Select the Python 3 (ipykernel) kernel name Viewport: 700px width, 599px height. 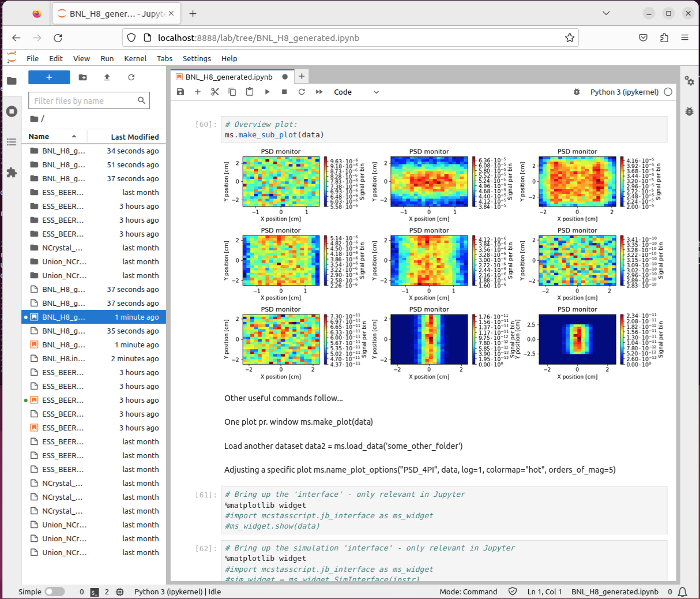[624, 92]
